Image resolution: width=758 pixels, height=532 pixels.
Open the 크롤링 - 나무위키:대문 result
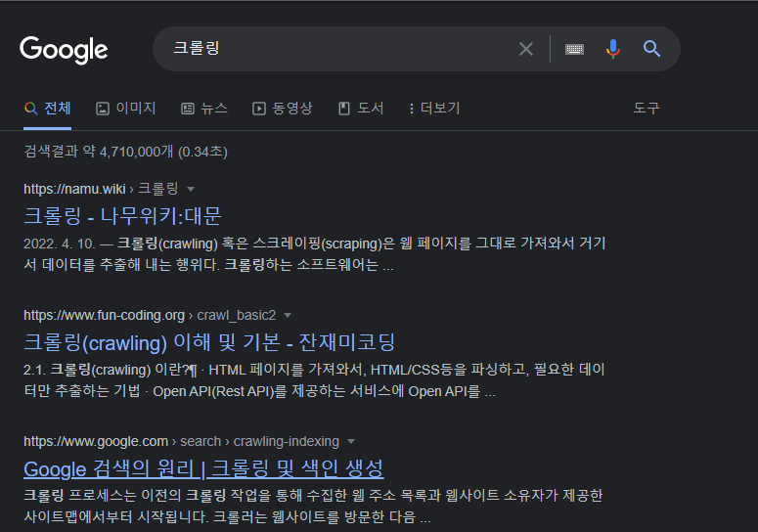click(122, 216)
